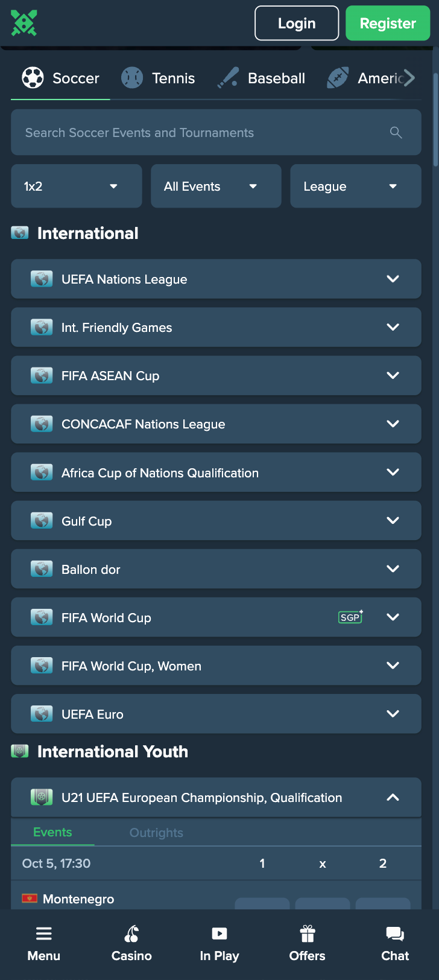Click the Login button
Image resolution: width=439 pixels, height=980 pixels.
point(297,23)
